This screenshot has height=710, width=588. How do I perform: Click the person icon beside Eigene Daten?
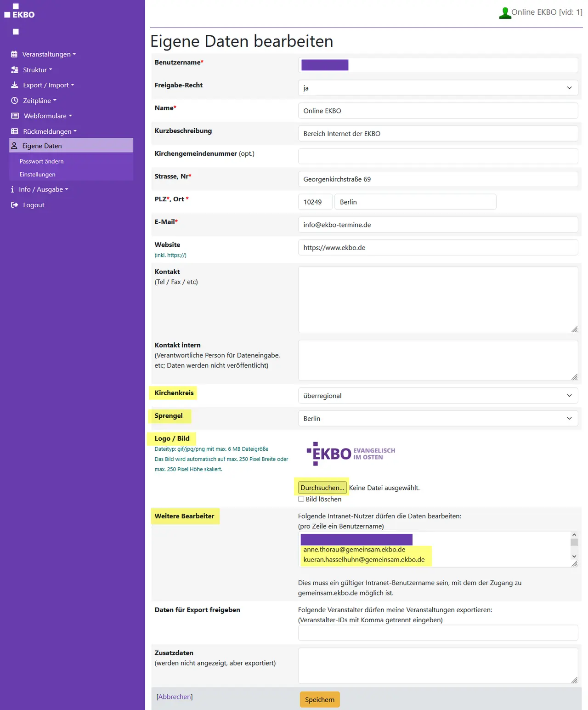[14, 146]
